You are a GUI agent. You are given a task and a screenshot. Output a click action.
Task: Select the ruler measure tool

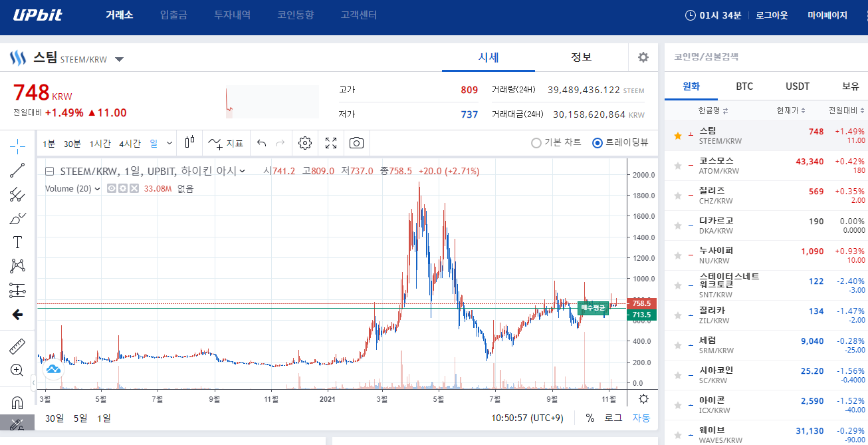pyautogui.click(x=18, y=346)
